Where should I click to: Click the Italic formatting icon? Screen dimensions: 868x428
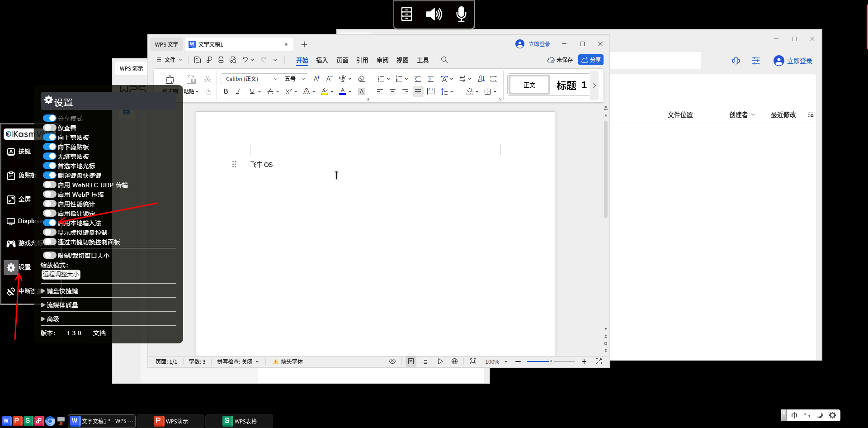pyautogui.click(x=239, y=91)
